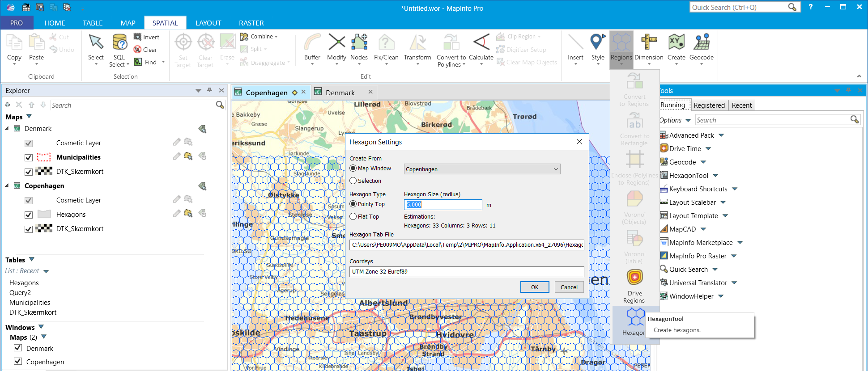Select the Selection radio button

tap(353, 181)
